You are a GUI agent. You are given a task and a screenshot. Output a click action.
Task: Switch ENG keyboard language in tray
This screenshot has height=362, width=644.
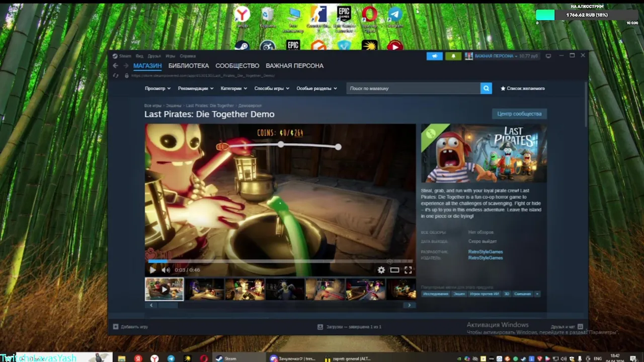[598, 358]
